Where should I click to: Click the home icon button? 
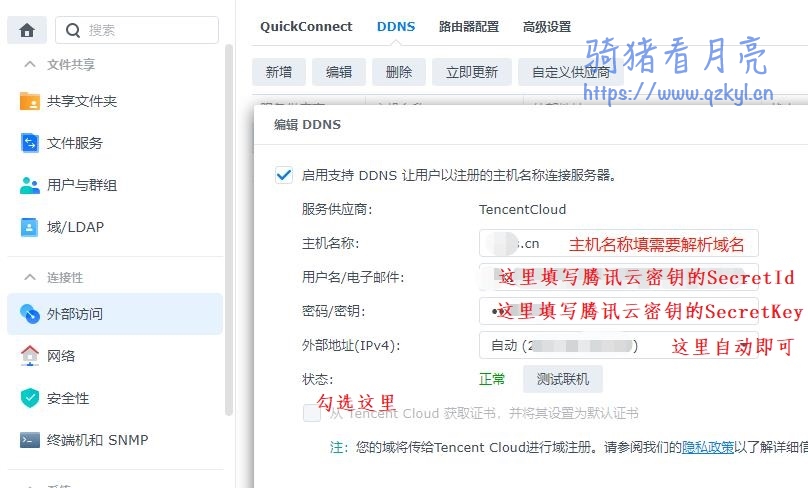point(27,30)
